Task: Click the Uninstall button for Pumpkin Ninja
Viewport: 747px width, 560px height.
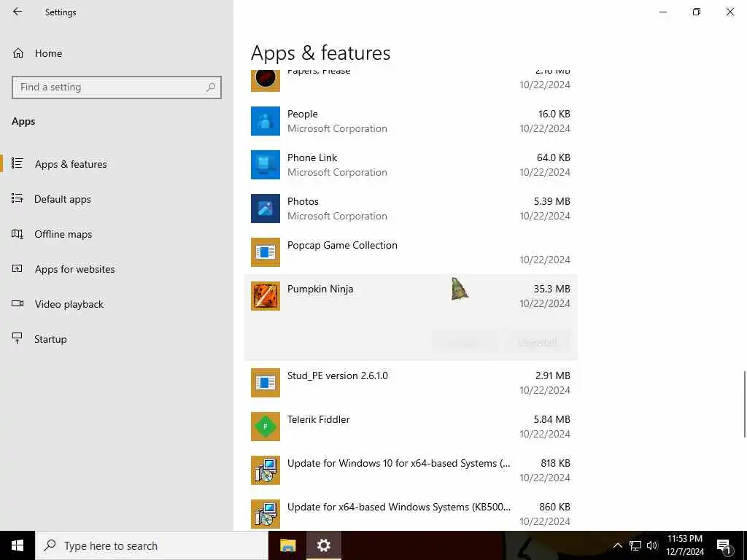Action: click(x=537, y=342)
